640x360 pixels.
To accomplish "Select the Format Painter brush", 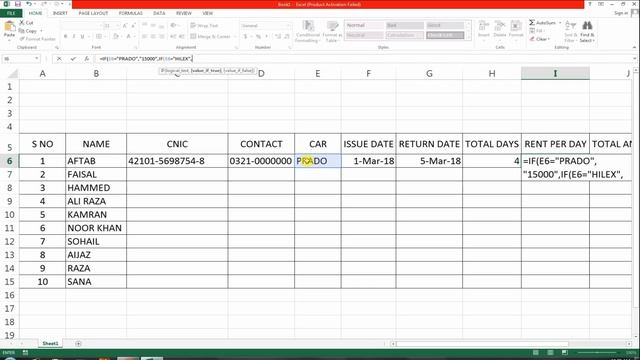I will pos(38,39).
